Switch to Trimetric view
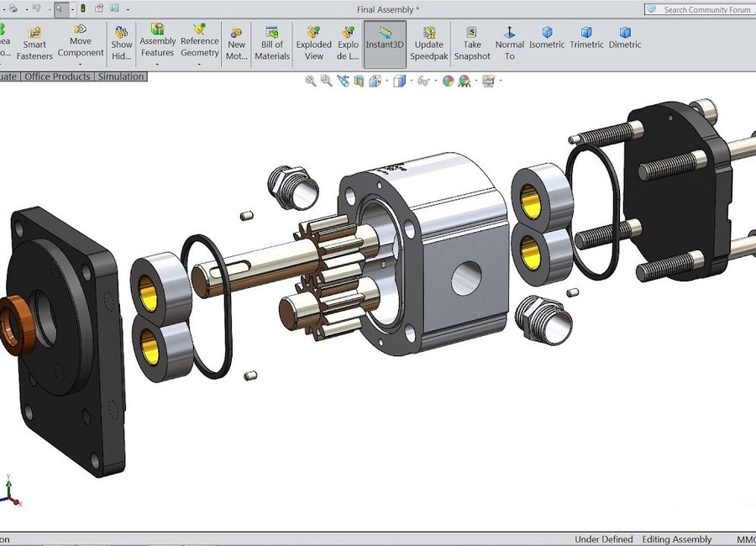The image size is (756, 546). (x=586, y=38)
